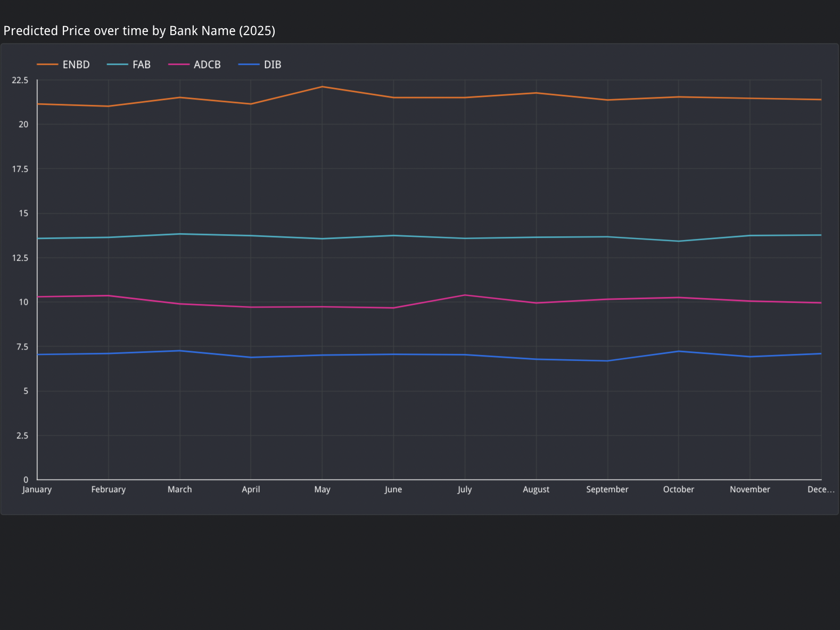Click the 15 y-axis value
The height and width of the screenshot is (630, 840).
23,213
